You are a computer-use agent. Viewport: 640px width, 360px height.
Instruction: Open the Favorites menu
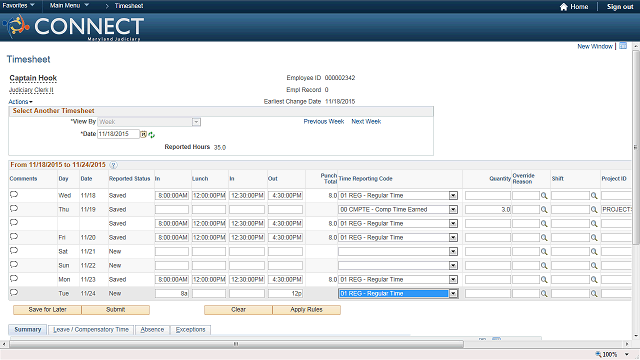[x=18, y=6]
